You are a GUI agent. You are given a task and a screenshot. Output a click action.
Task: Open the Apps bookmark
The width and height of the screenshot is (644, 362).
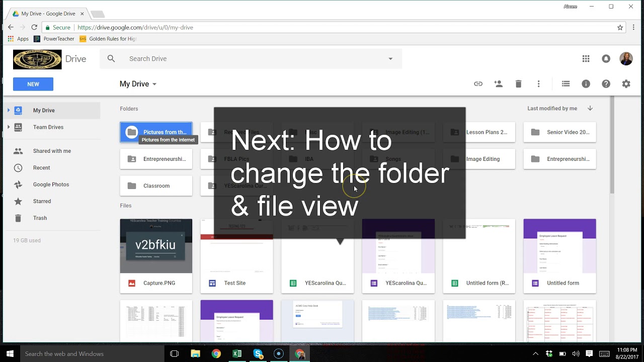coord(19,39)
